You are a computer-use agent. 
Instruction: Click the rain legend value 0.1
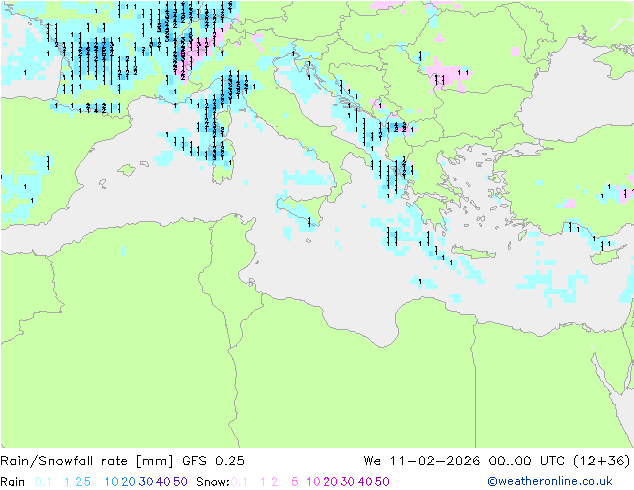point(43,482)
